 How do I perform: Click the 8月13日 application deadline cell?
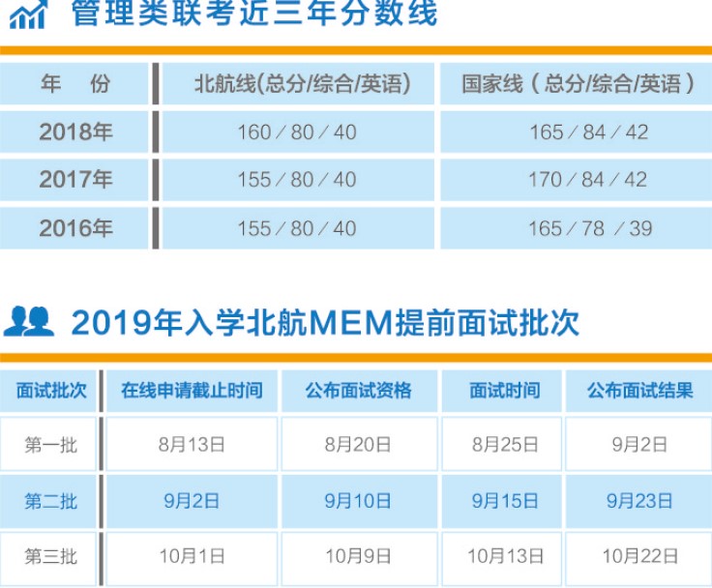click(x=192, y=445)
